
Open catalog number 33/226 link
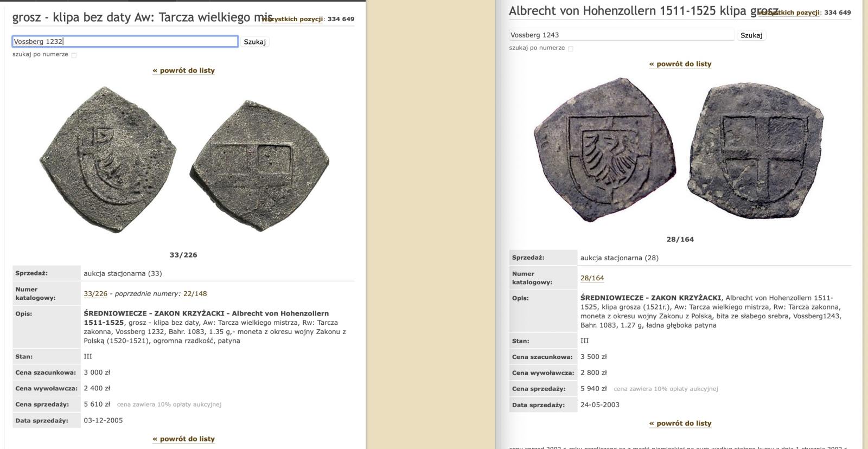pos(95,293)
